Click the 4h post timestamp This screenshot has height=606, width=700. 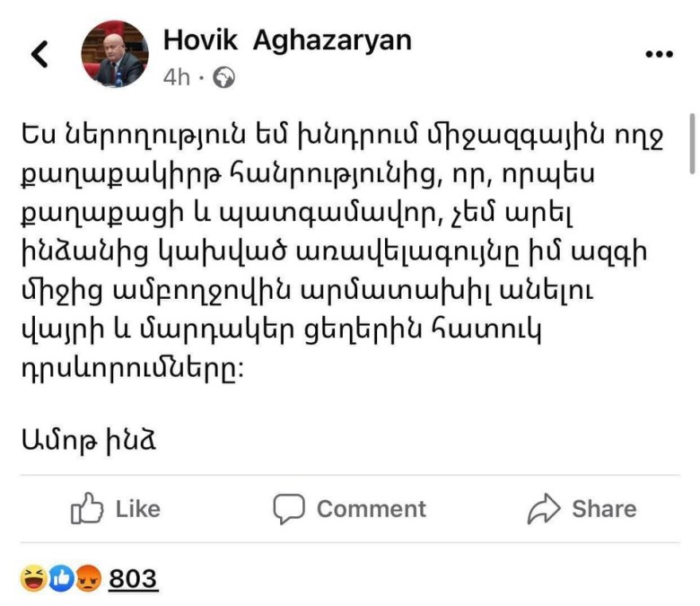[x=176, y=78]
